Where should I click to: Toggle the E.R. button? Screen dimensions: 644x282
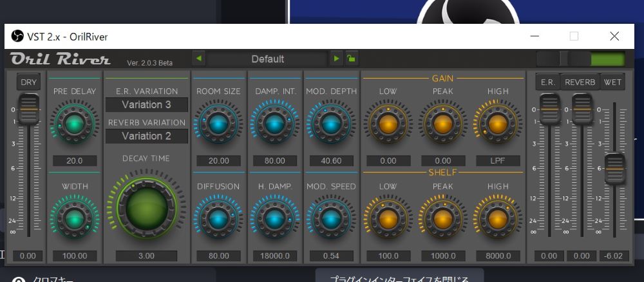click(548, 82)
